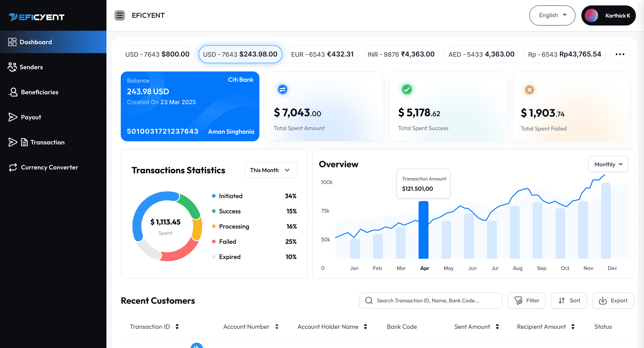Toggle Sent Amount sort arrows
644x348 pixels.
point(497,326)
